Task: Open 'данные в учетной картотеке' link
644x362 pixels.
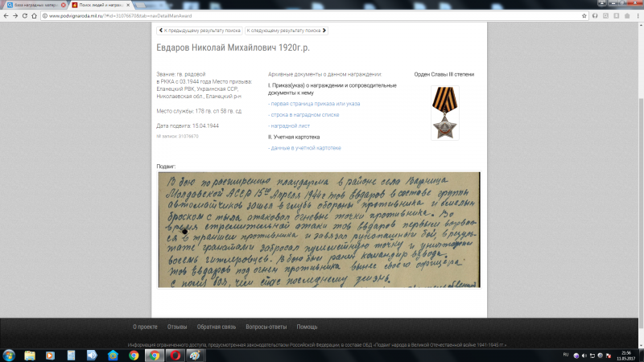Action: click(305, 148)
